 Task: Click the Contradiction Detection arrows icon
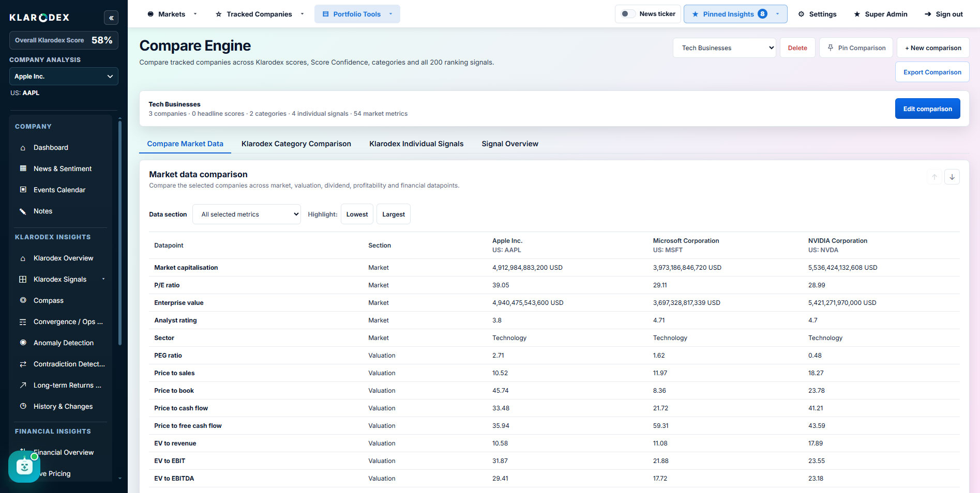point(23,364)
